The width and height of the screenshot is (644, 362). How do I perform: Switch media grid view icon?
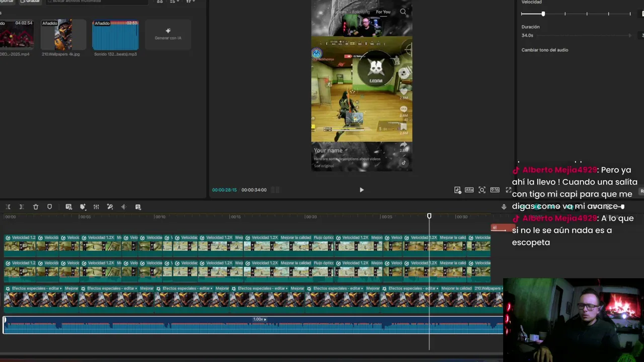160,2
